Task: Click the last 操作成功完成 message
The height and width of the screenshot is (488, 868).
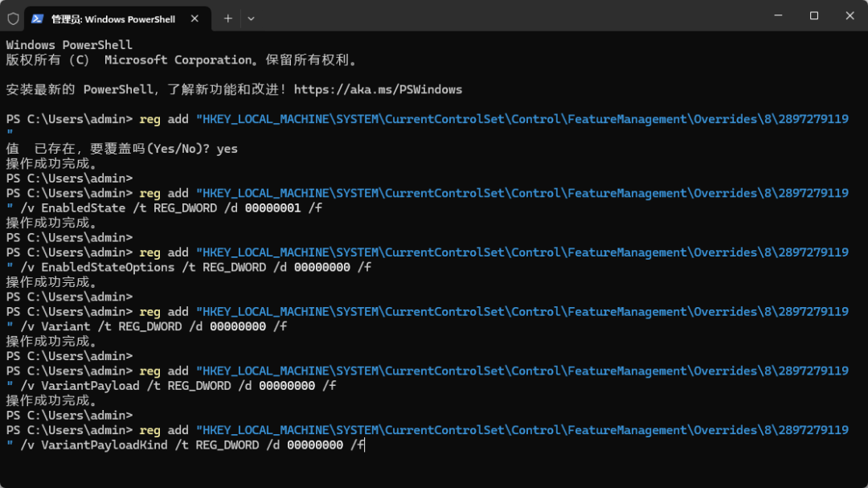Action: pos(51,400)
